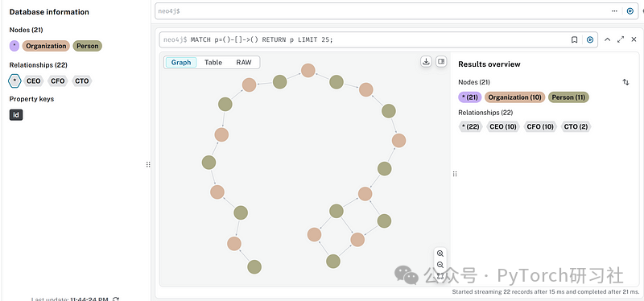This screenshot has height=301, width=644.
Task: Click the sidebar Nodes (21) label
Action: pyautogui.click(x=27, y=30)
